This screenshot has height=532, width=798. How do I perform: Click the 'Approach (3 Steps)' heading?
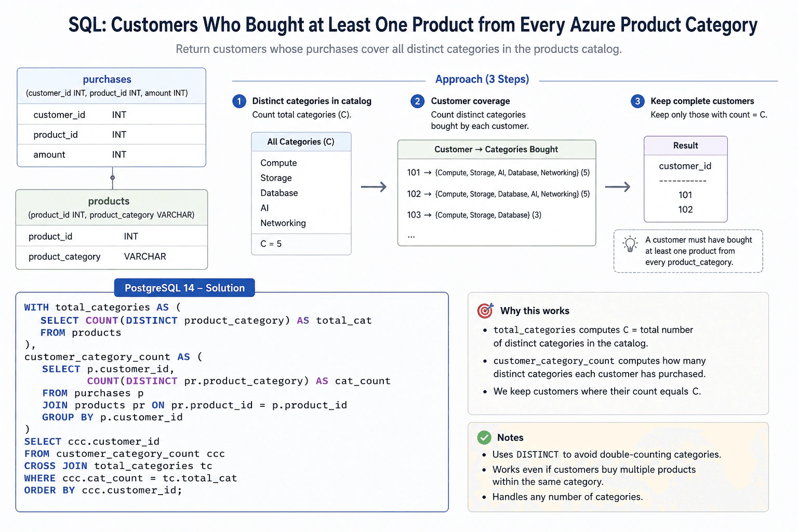(x=482, y=79)
